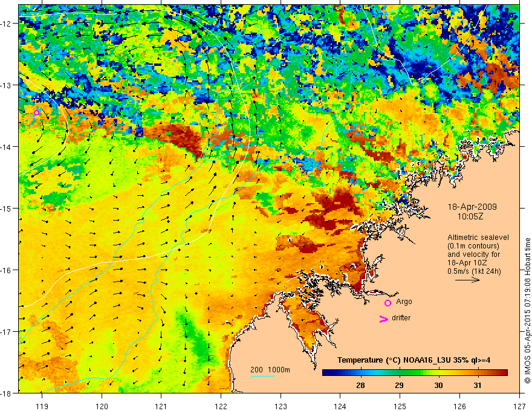The image size is (532, 411).
Task: Click the '0.5m/s (1kt 24h)' text
Action: coord(474,271)
